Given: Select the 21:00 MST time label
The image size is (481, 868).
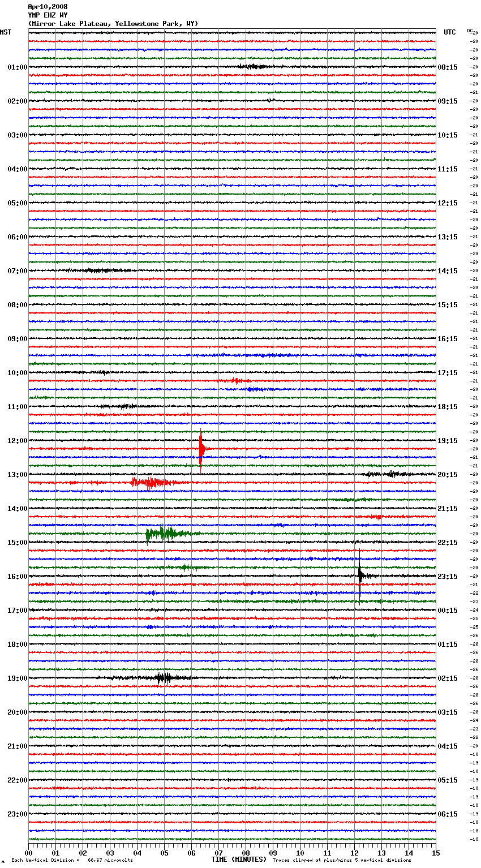Looking at the screenshot, I should coord(18,746).
